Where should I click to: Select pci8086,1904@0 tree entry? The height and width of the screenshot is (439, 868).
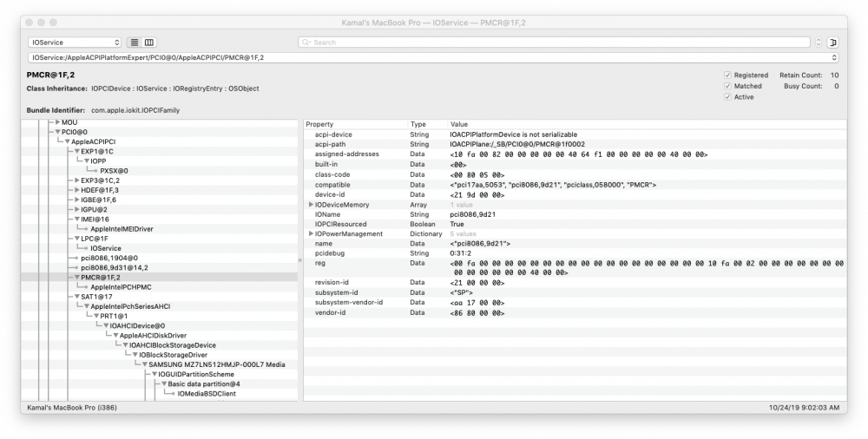(x=109, y=258)
